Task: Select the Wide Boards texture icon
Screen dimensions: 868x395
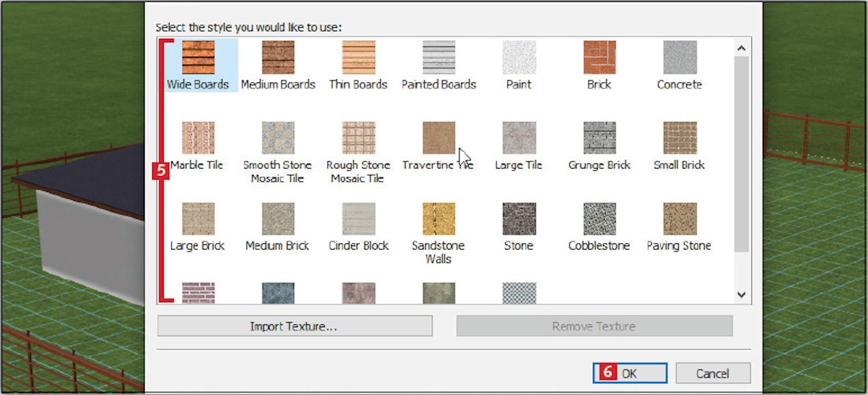Action: click(198, 57)
